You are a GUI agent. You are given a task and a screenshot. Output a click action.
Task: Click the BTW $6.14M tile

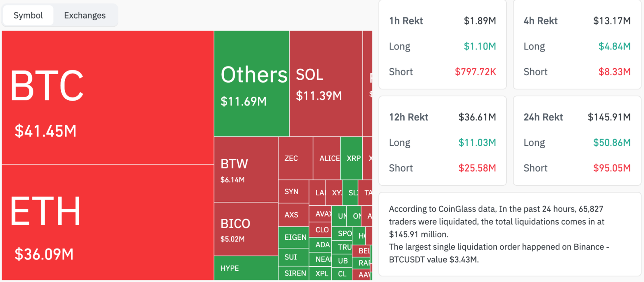click(x=246, y=170)
